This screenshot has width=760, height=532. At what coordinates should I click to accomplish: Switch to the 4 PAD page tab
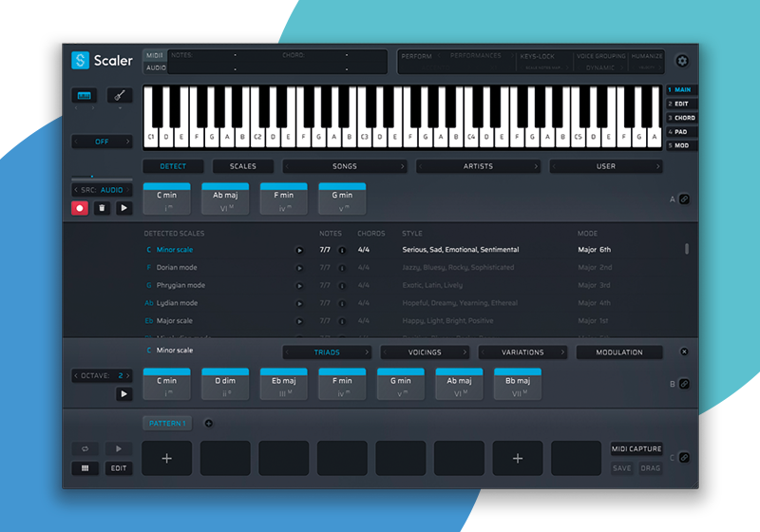pos(680,132)
